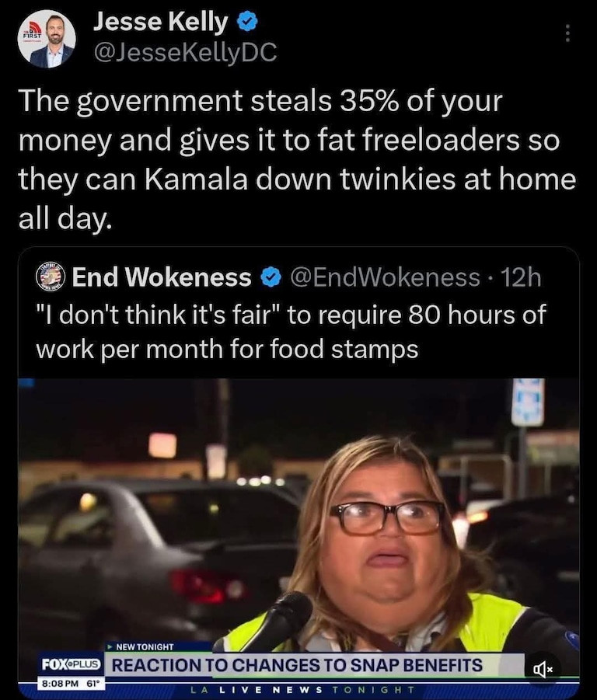Open Jesse Kelly's profile picture
Image resolution: width=597 pixels, height=700 pixels.
47,39
